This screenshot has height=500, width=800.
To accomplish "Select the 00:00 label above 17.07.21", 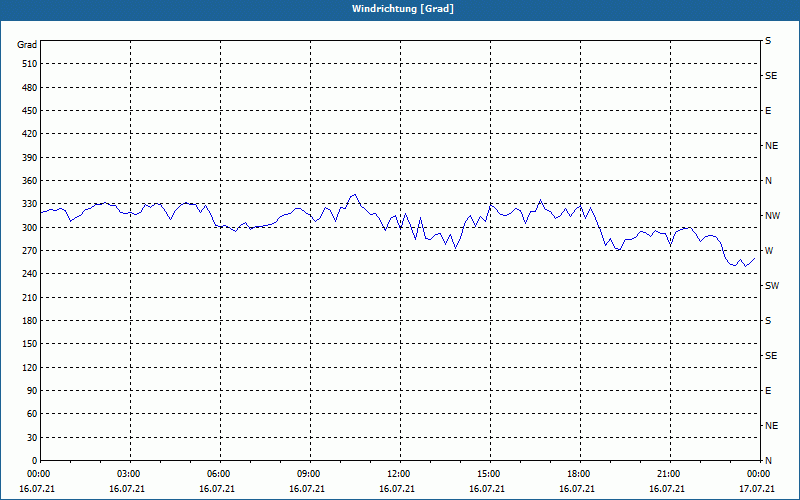I will [757, 474].
